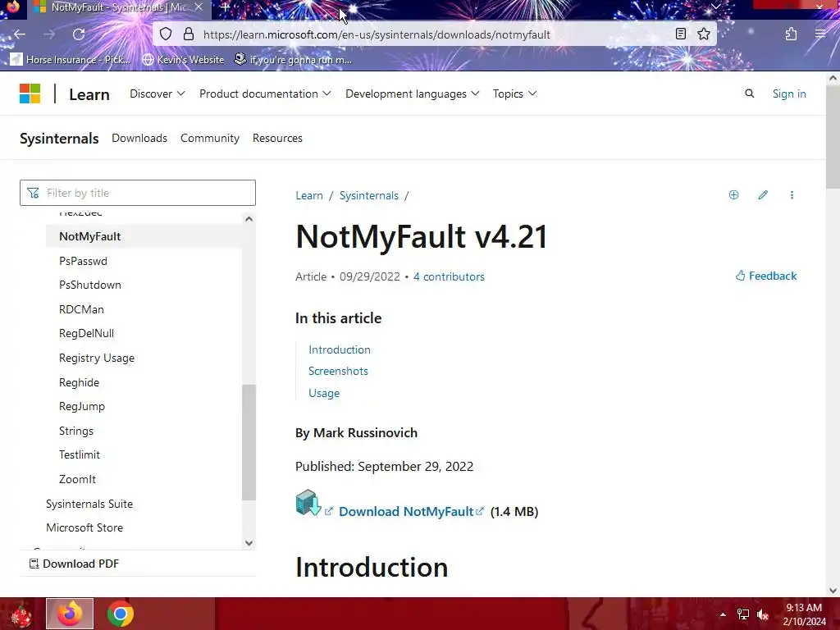Open the Community menu item
Viewport: 840px width, 630px height.
(209, 138)
